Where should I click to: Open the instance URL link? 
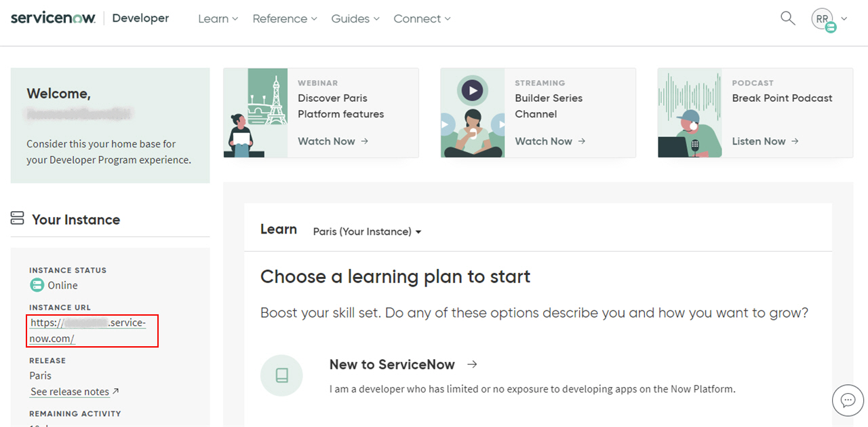87,331
